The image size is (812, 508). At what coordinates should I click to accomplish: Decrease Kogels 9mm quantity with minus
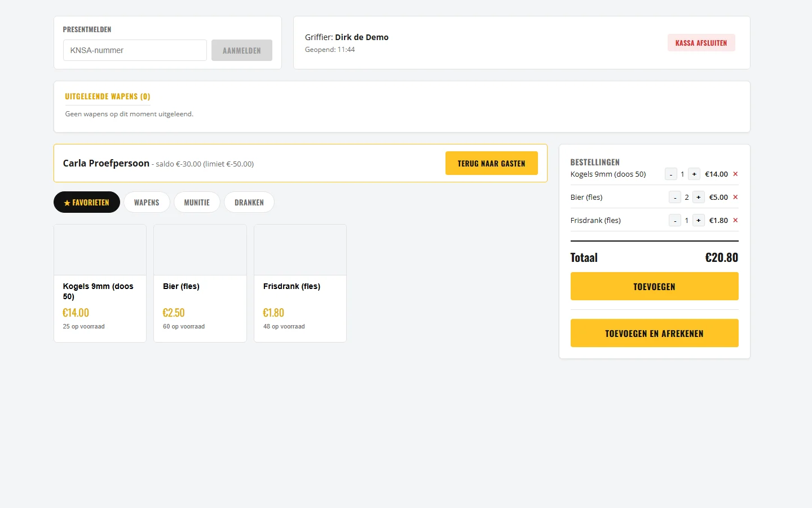[671, 174]
